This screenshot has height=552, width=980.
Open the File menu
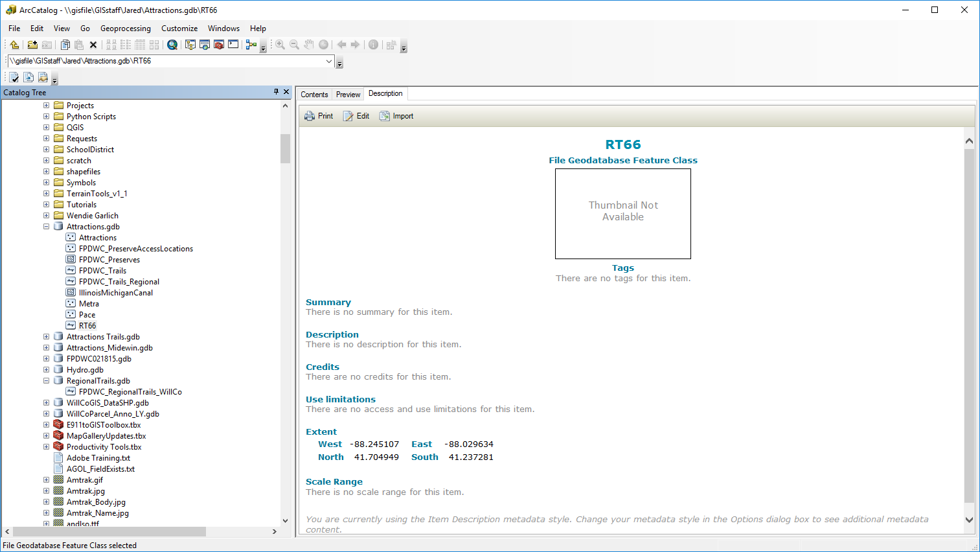14,29
